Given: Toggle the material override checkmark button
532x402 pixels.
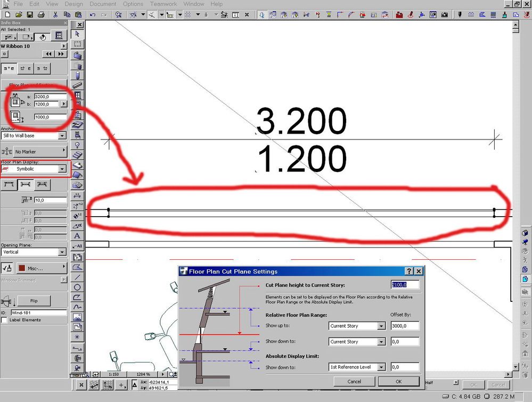Looking at the screenshot, I should click(7, 268).
